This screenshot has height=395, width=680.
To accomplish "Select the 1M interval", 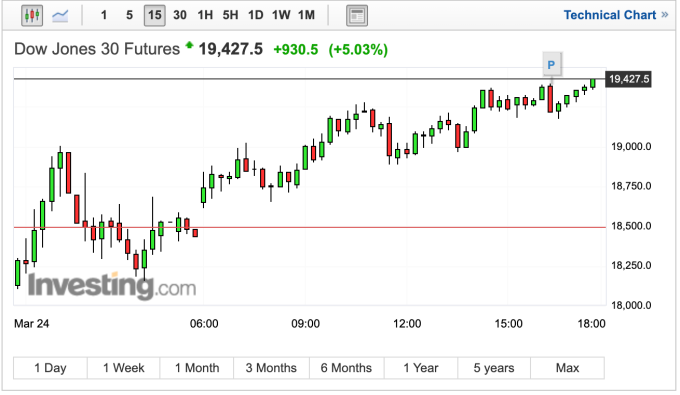I will pos(306,16).
